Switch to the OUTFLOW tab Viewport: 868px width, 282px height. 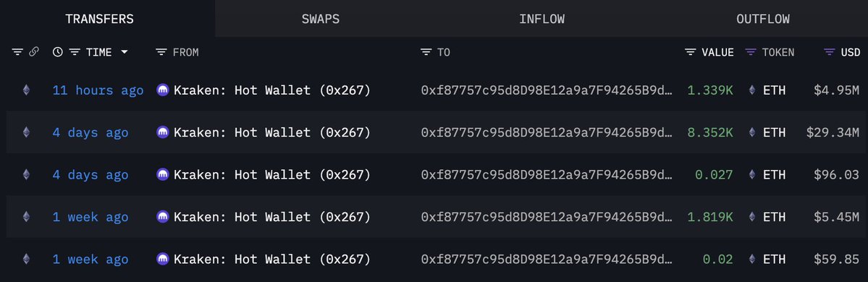pos(763,19)
